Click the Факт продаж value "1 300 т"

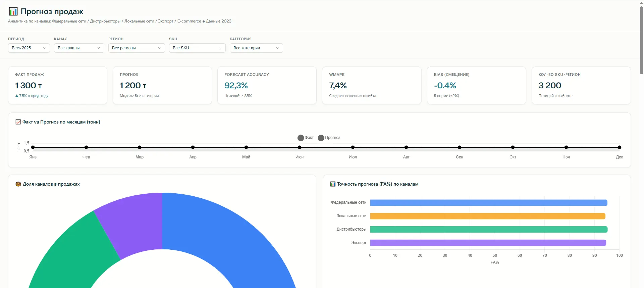(29, 86)
